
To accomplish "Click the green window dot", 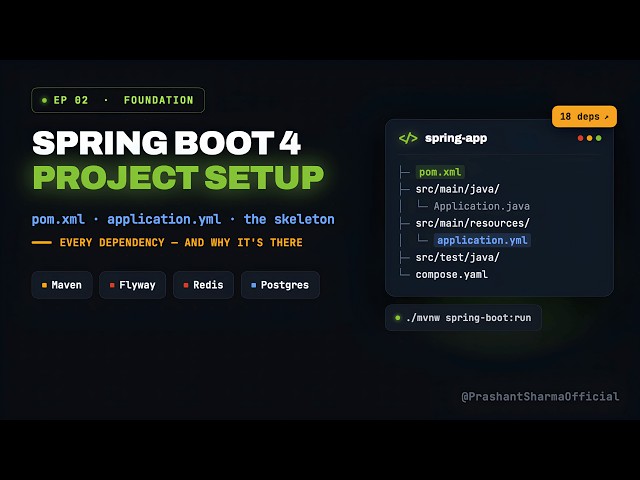I will coord(599,138).
